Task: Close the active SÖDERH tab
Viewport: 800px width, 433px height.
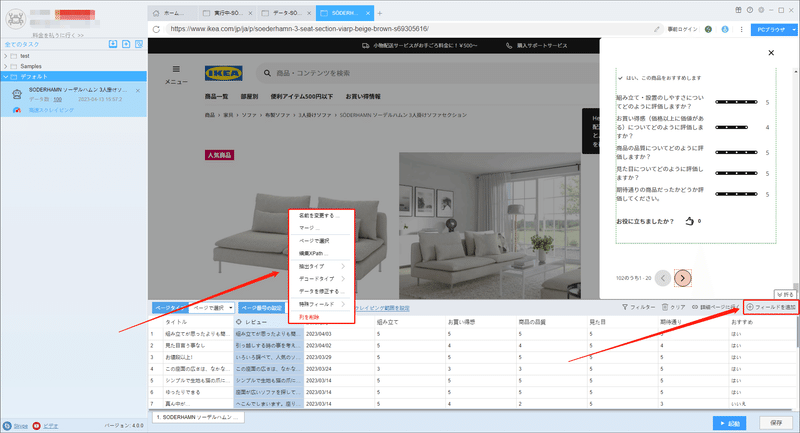Action: [x=368, y=13]
